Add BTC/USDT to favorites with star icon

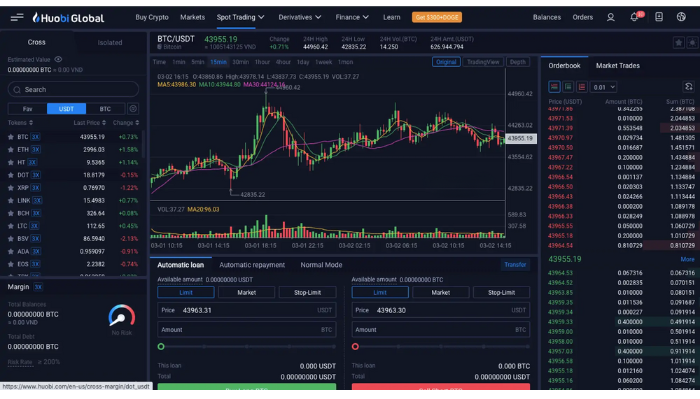(679, 43)
